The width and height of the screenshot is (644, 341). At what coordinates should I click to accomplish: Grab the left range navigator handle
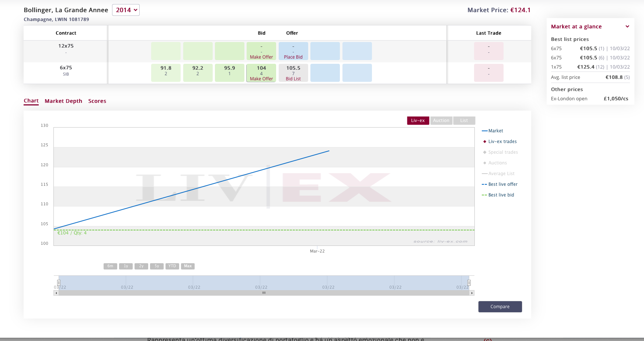(59, 283)
